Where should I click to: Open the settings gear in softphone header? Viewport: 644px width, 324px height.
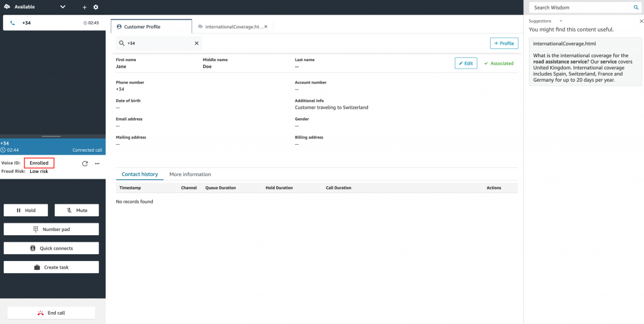click(96, 7)
